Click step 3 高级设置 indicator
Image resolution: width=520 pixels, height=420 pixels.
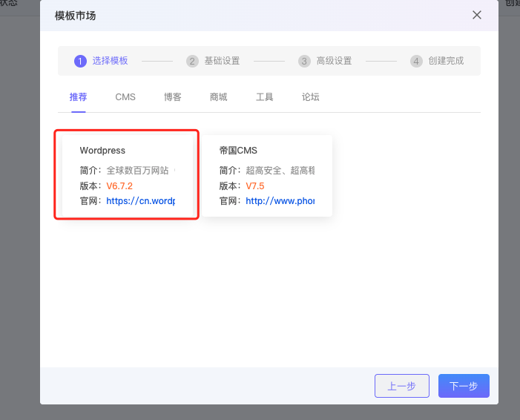coord(326,61)
